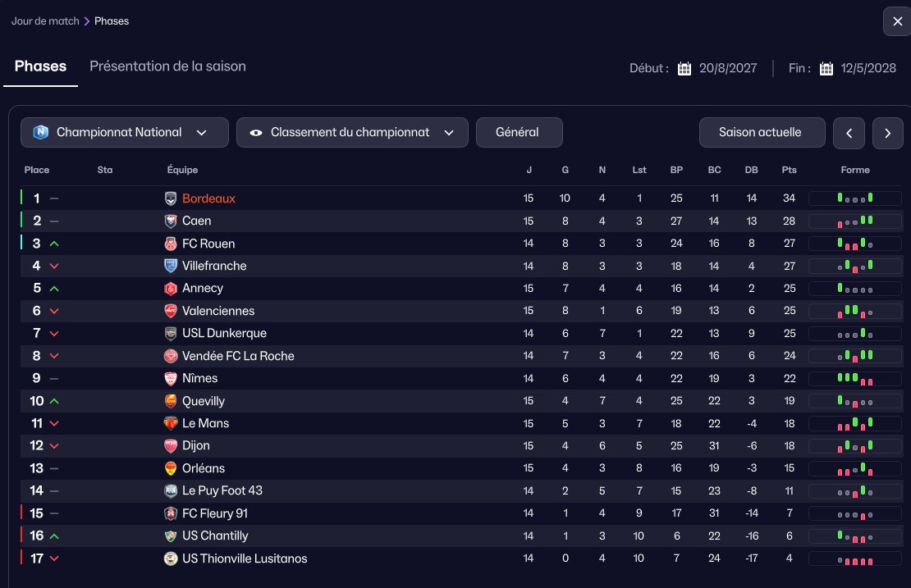The height and width of the screenshot is (588, 911).
Task: Open the end date calendar icon
Action: pos(826,69)
